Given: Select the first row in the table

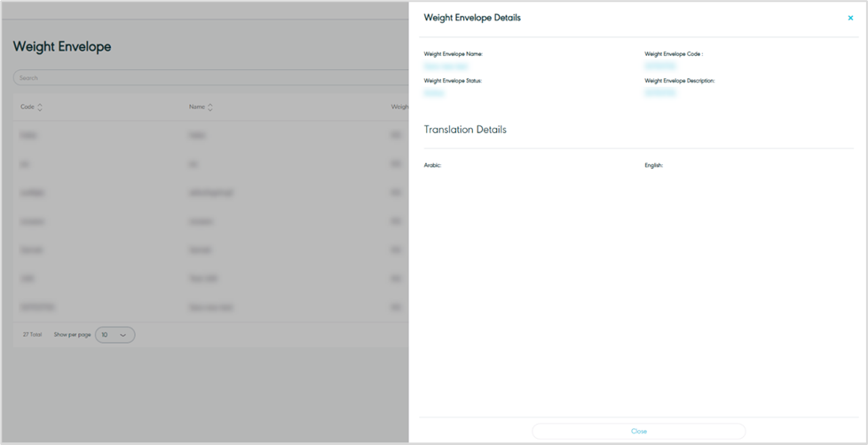Looking at the screenshot, I should (204, 136).
